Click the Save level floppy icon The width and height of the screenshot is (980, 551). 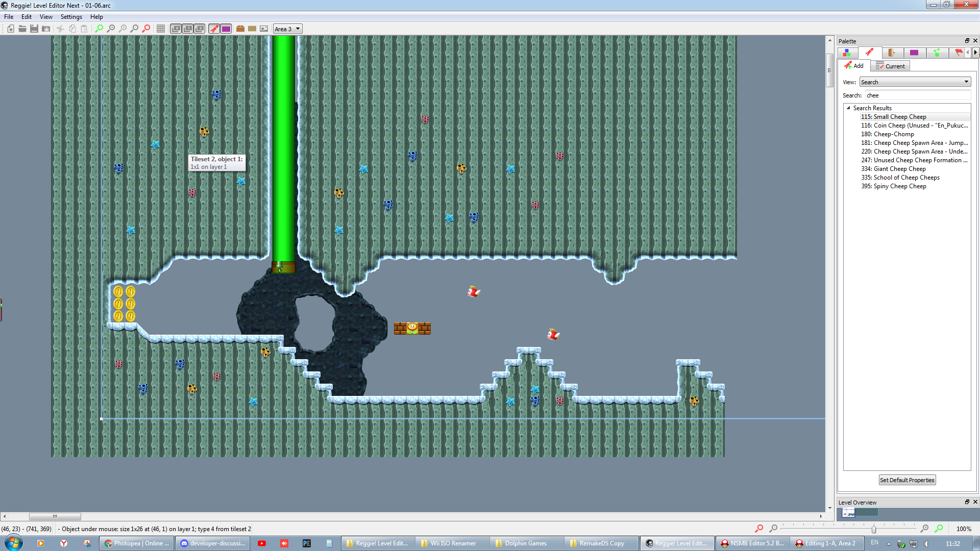[x=34, y=29]
